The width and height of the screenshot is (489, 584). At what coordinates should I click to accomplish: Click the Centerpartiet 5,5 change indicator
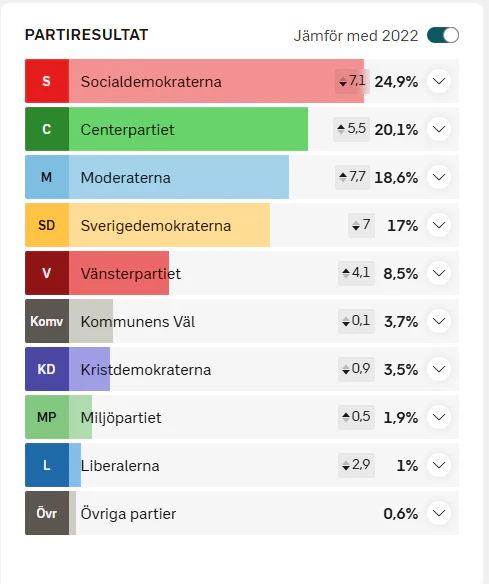tap(351, 129)
